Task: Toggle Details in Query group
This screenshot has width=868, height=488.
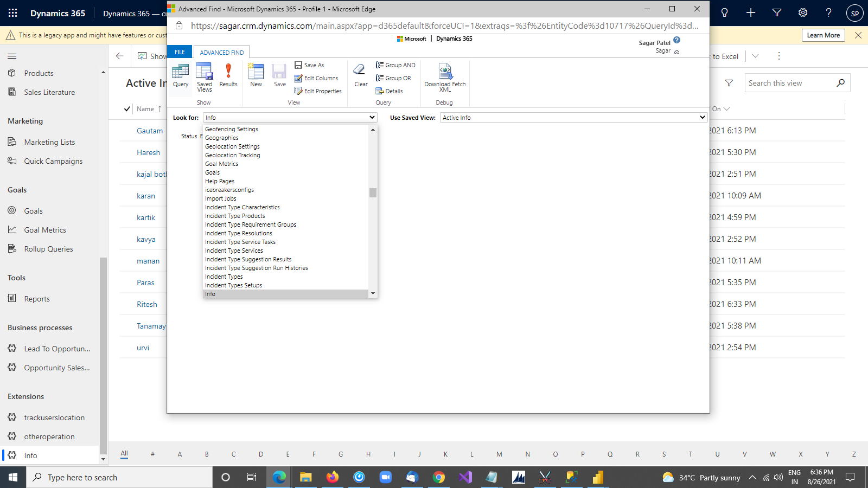Action: pyautogui.click(x=389, y=91)
